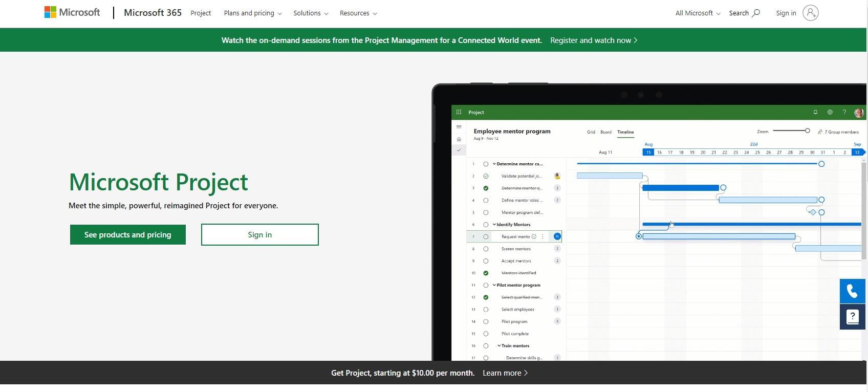868x392 pixels.
Task: Click the blue assignee avatar on row 7
Action: 557,236
